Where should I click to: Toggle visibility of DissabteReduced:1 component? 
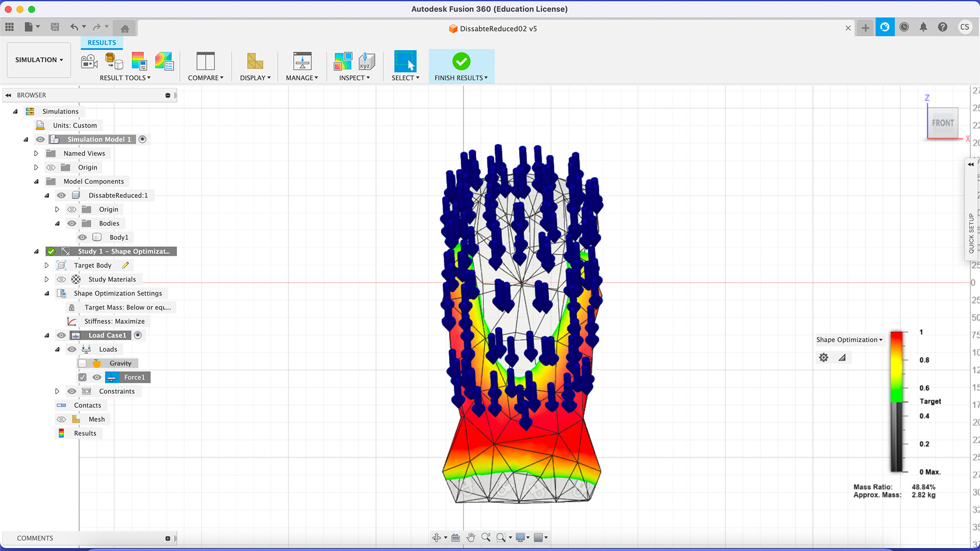tap(61, 195)
